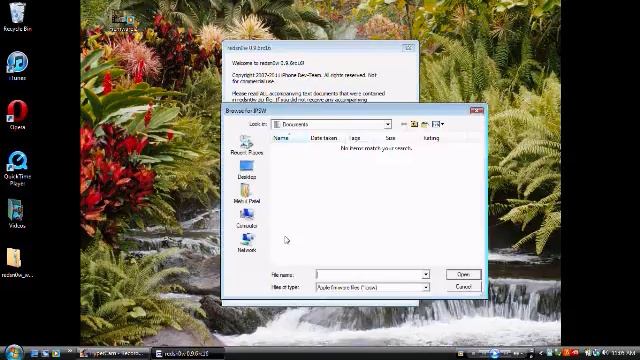Click the Open button
The width and height of the screenshot is (640, 360).
tap(463, 274)
